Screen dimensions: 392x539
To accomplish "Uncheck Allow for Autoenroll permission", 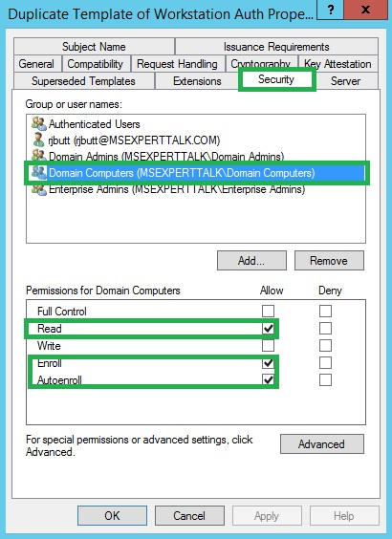I will (268, 379).
